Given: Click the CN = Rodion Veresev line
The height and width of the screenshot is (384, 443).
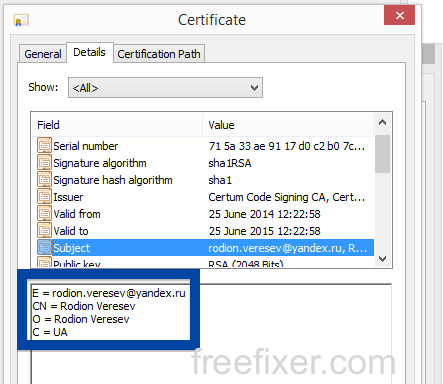Looking at the screenshot, I should [x=84, y=306].
